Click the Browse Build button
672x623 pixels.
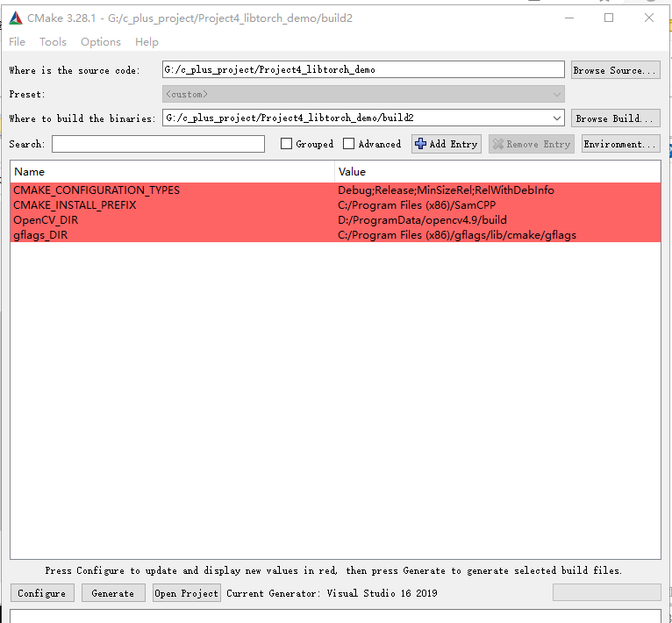615,118
